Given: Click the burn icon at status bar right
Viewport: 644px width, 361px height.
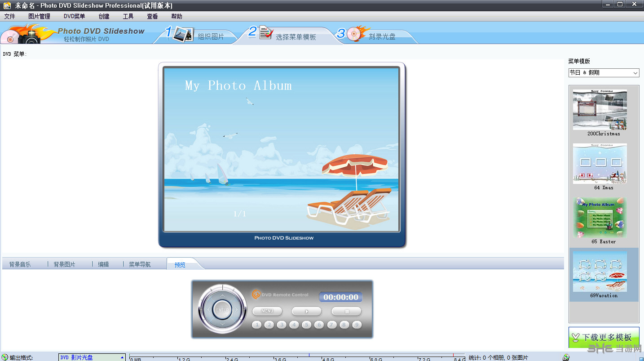Looking at the screenshot, I should click(565, 357).
